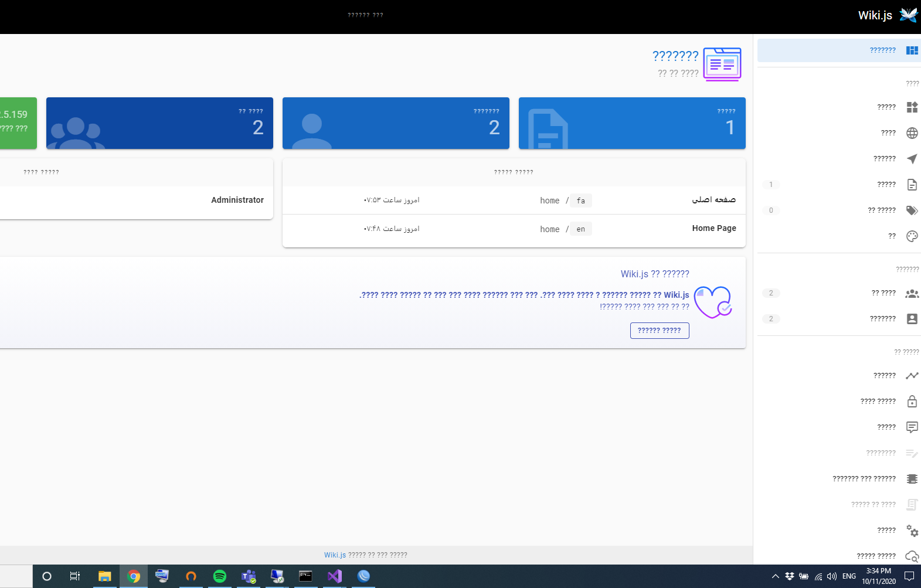This screenshot has width=921, height=588.
Task: Click the Tags count badge showing 0
Action: 771,210
